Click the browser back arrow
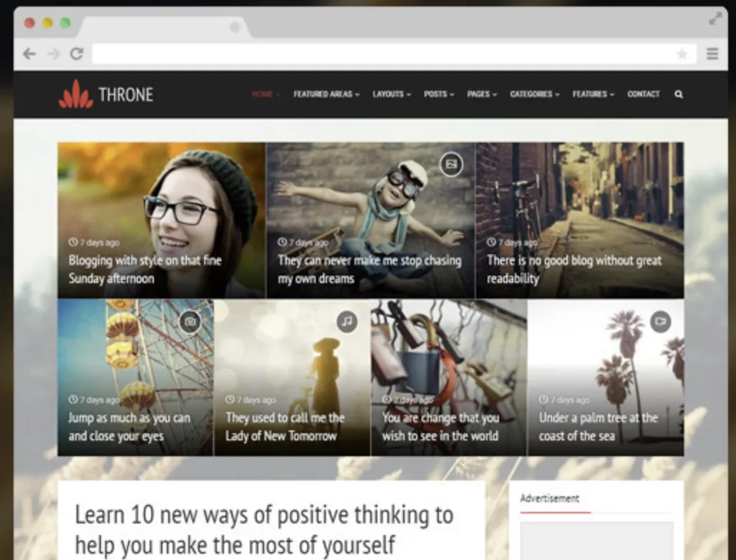Viewport: 736px width, 560px height. 29,54
